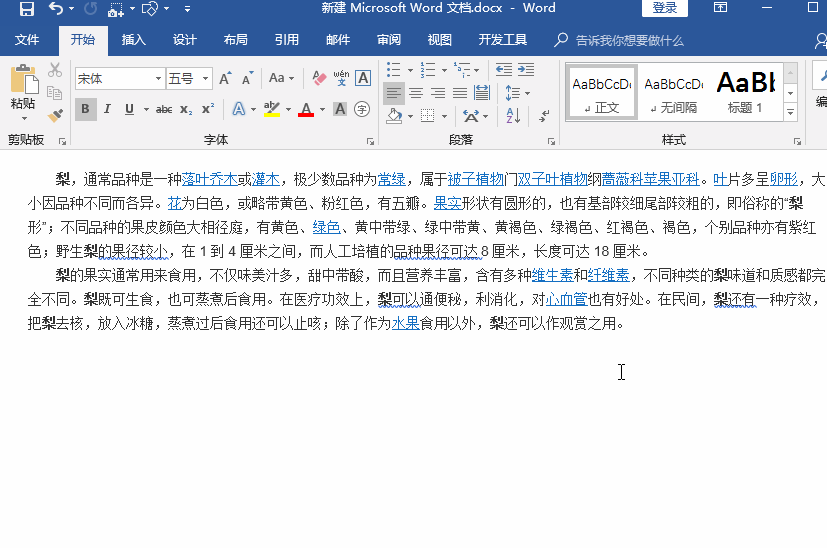Screen dimensions: 827x548
Task: Show or hide paragraph marks
Action: tap(544, 116)
